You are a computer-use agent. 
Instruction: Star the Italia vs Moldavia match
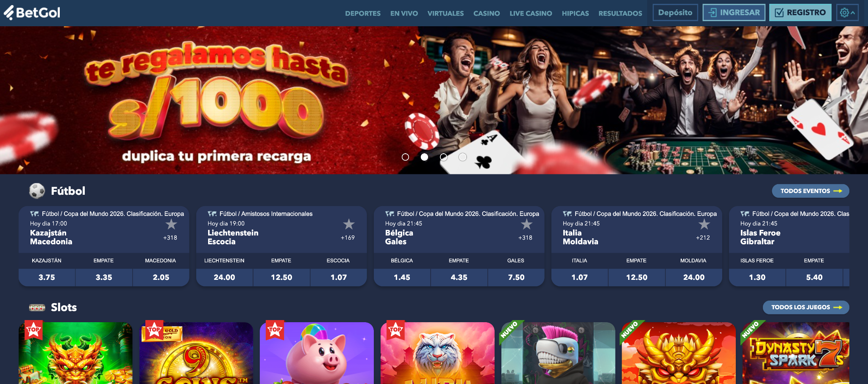(x=704, y=224)
